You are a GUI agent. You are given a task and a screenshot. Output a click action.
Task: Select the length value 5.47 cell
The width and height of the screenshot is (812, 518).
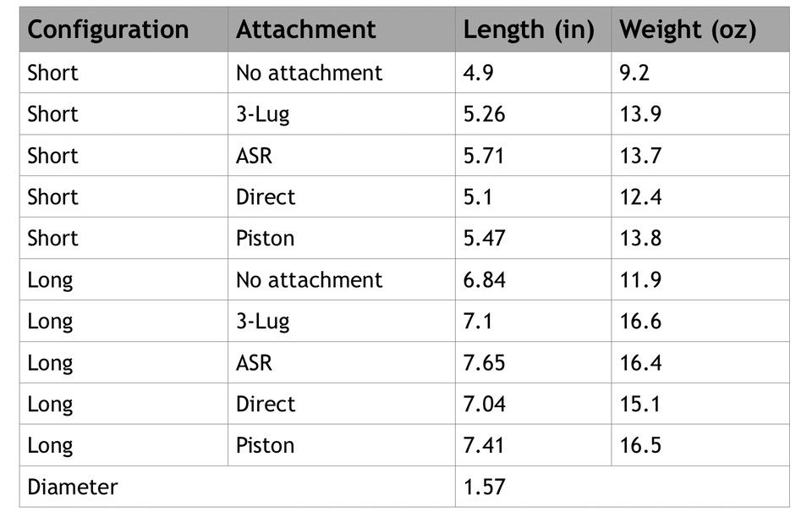tap(534, 239)
